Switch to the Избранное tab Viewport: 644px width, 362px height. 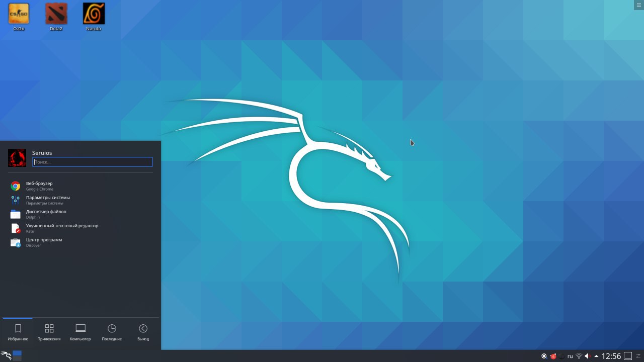(x=18, y=332)
